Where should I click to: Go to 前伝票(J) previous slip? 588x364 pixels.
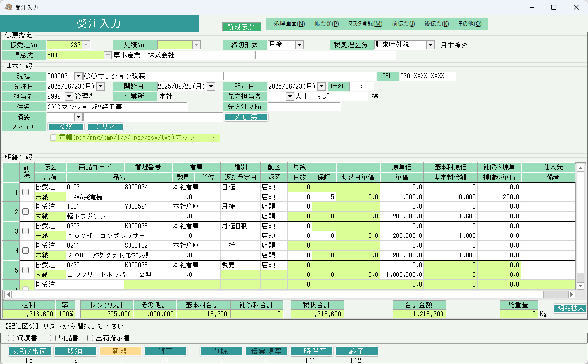404,24
